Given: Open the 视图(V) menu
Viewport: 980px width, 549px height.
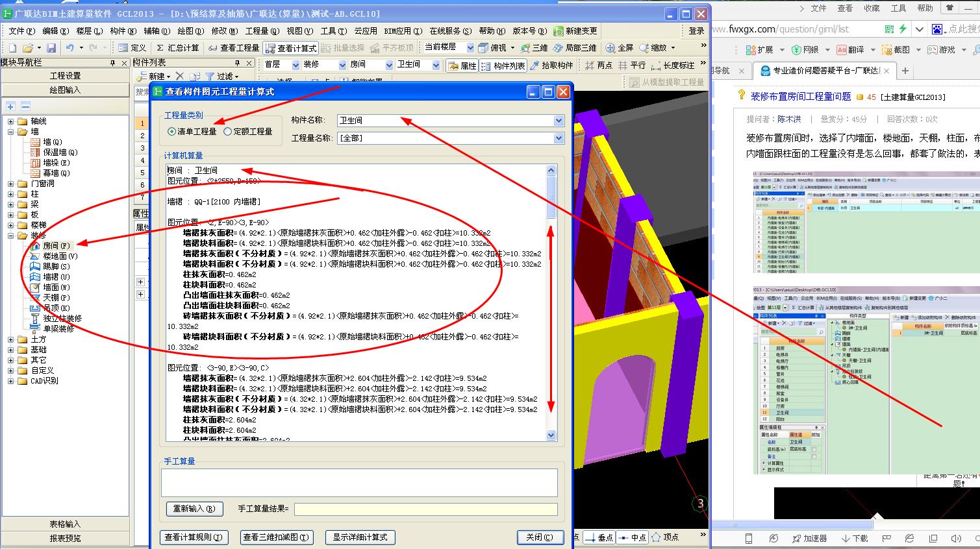Looking at the screenshot, I should point(299,30).
